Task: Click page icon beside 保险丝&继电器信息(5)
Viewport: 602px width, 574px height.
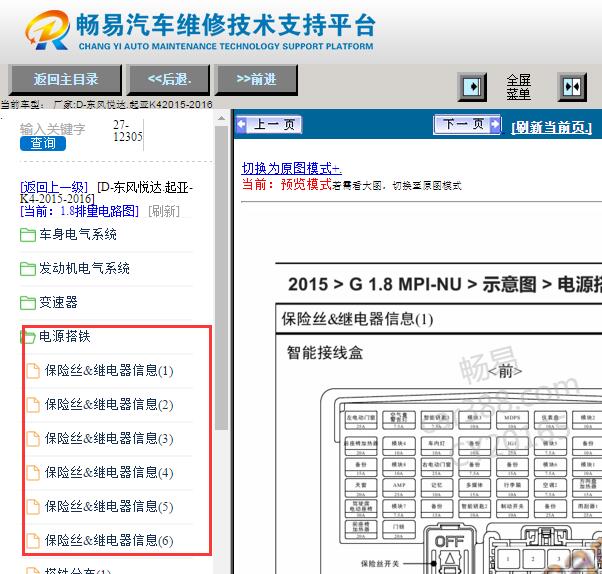Action: 33,507
